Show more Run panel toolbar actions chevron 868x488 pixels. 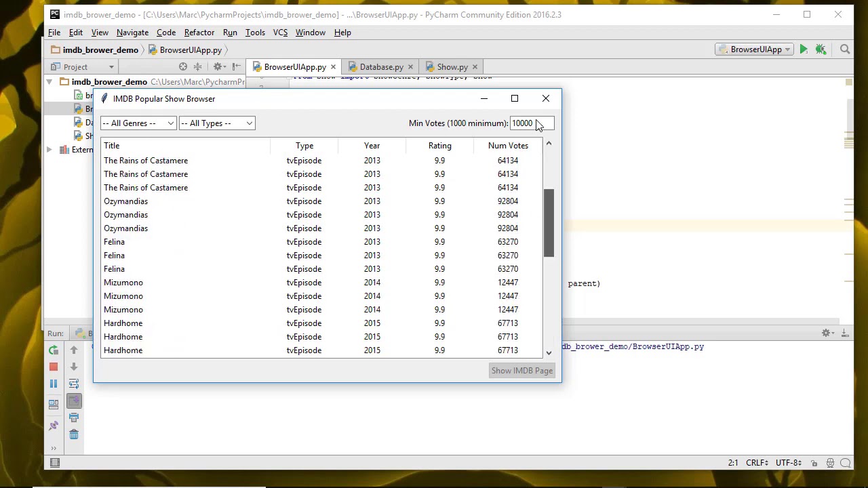[x=54, y=448]
